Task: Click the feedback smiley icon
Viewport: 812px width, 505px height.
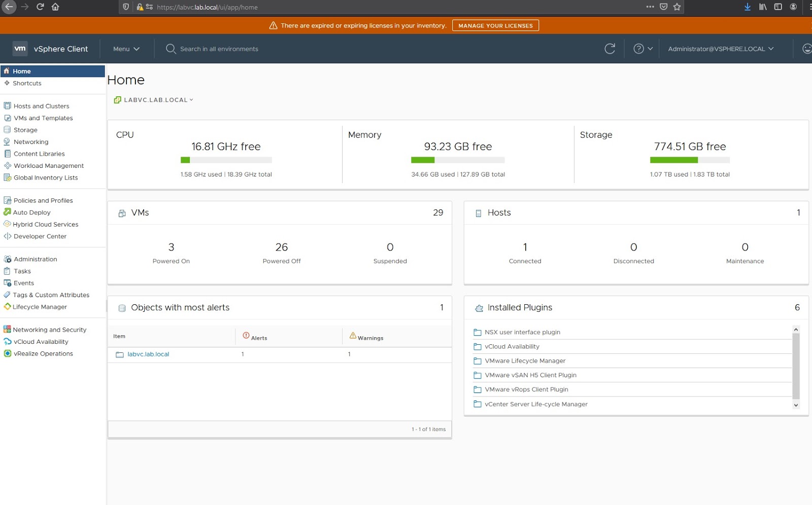Action: 806,49
